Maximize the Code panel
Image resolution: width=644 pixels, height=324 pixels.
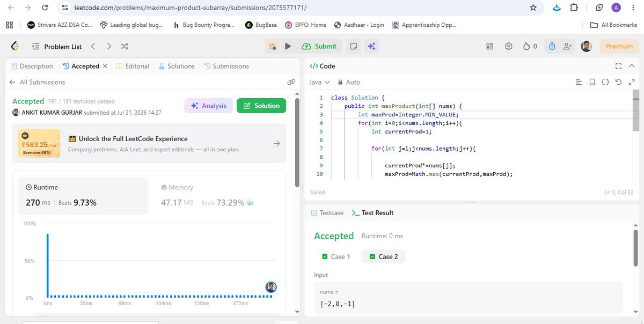coord(619,66)
